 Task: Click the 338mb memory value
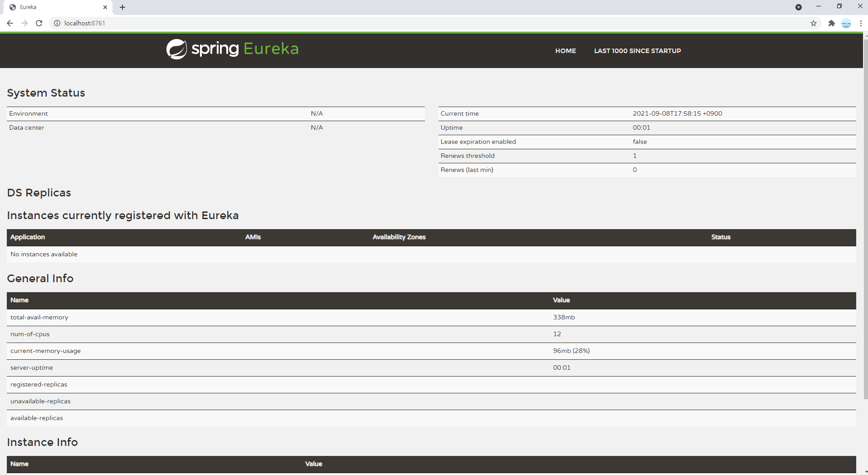(564, 317)
